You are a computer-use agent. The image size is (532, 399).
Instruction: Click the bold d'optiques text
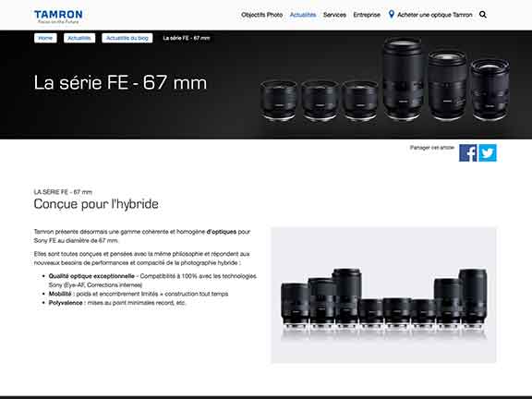tap(222, 232)
